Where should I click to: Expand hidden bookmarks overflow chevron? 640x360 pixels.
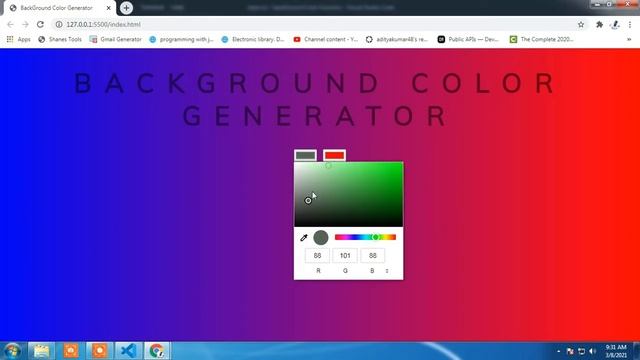(629, 39)
